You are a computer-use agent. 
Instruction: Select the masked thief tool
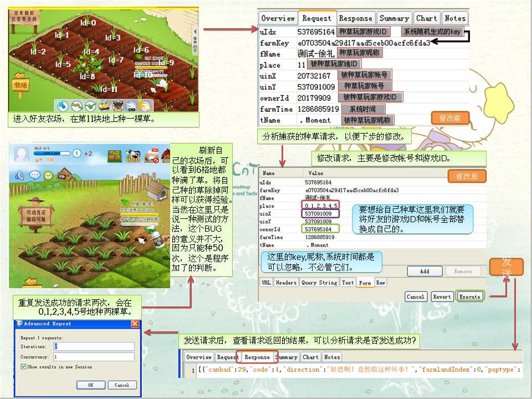[131, 106]
